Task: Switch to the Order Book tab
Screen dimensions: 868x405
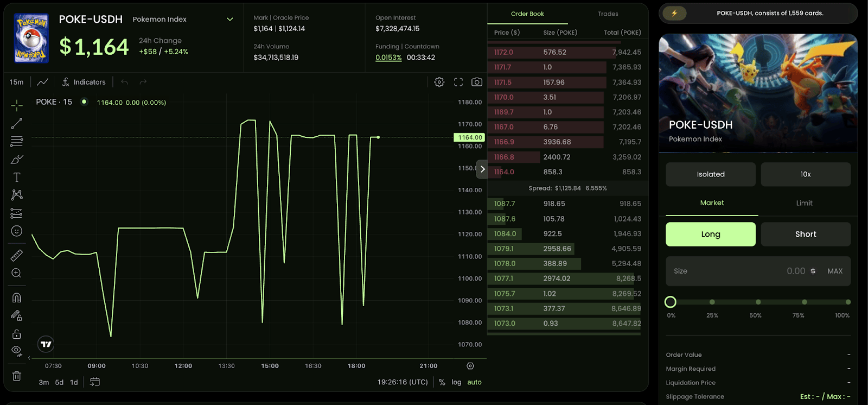Action: tap(527, 14)
